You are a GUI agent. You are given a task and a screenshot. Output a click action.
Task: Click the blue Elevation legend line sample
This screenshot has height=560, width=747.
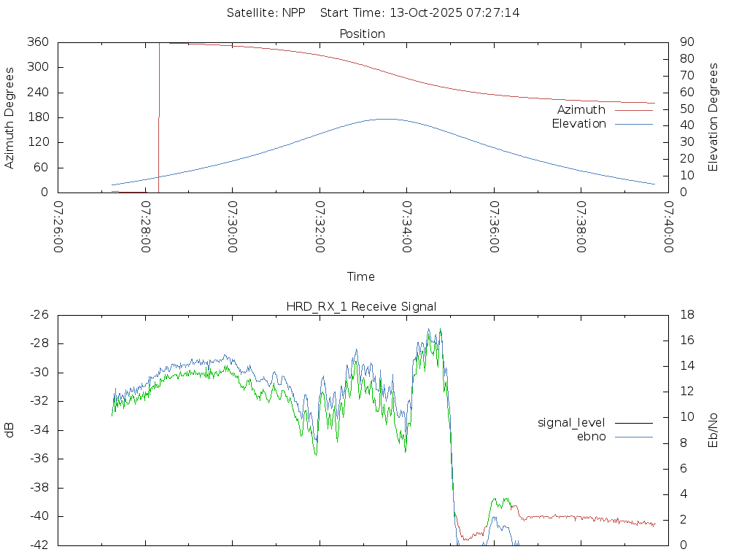click(633, 124)
